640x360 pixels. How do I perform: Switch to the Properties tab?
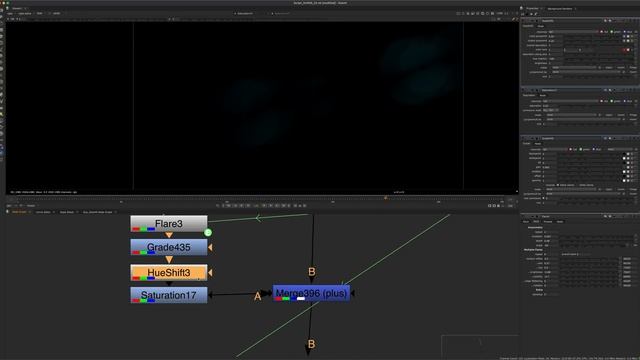pyautogui.click(x=532, y=8)
